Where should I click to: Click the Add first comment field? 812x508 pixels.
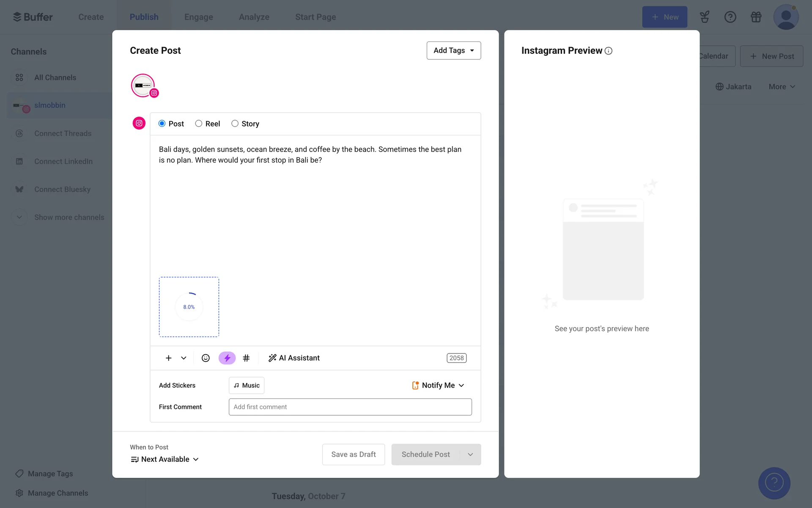coord(350,407)
